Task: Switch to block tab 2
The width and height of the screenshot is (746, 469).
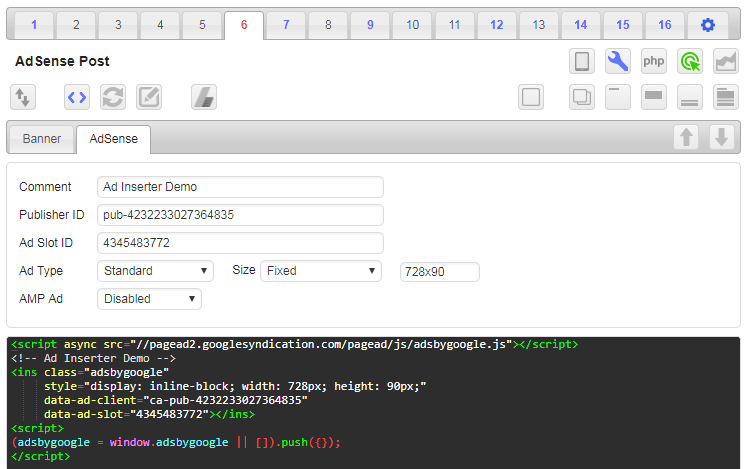Action: tap(76, 25)
